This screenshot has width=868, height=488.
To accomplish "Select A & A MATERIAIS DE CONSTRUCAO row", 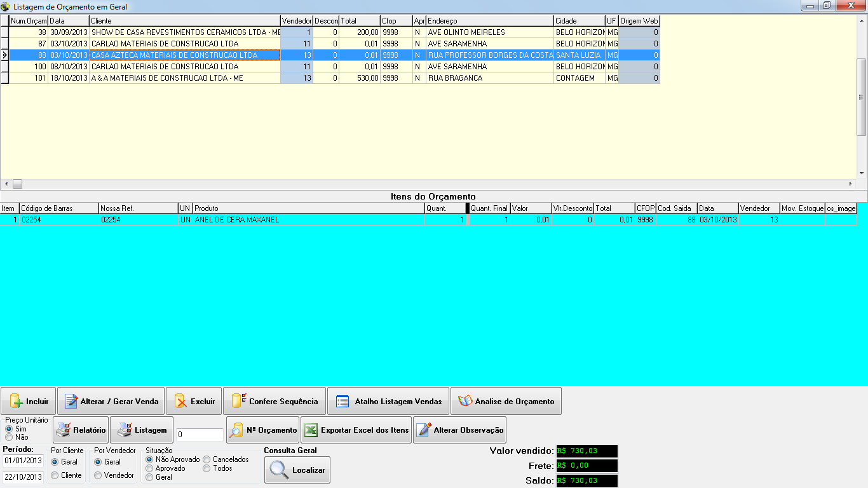I will click(330, 78).
